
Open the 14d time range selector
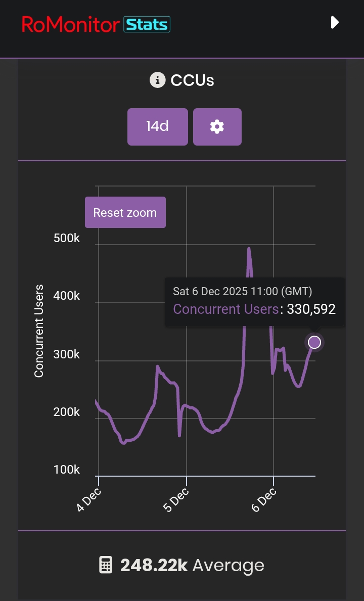coord(157,126)
